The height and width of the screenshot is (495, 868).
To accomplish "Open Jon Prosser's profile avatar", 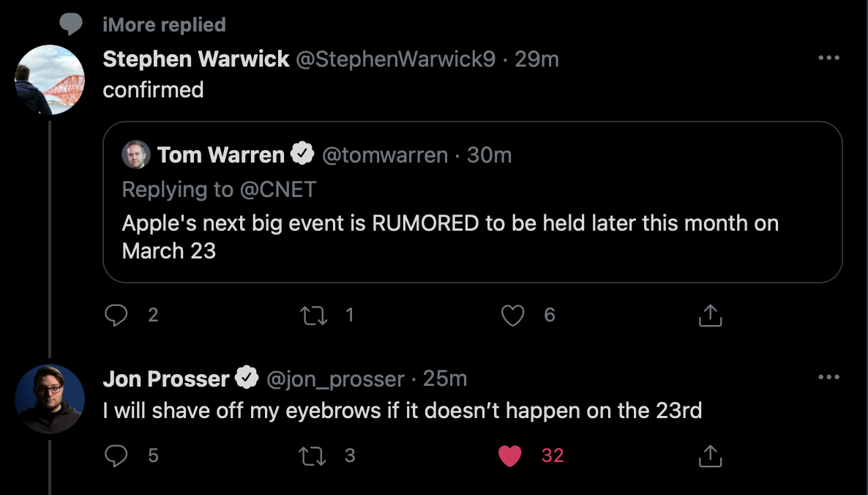I will pyautogui.click(x=50, y=398).
